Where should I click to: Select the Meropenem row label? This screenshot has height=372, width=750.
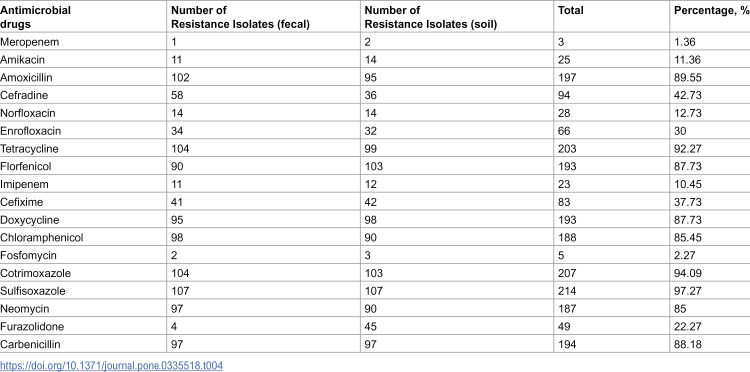[x=30, y=42]
